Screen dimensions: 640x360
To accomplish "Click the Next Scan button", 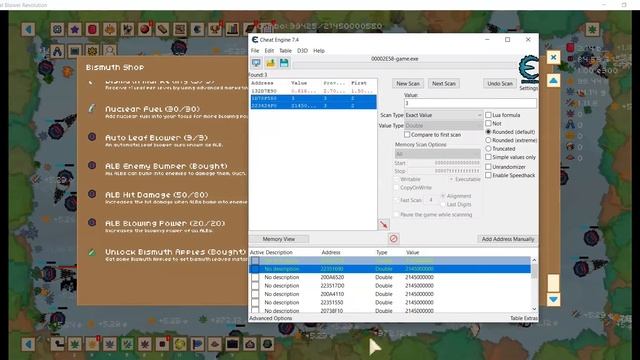I will click(x=444, y=83).
